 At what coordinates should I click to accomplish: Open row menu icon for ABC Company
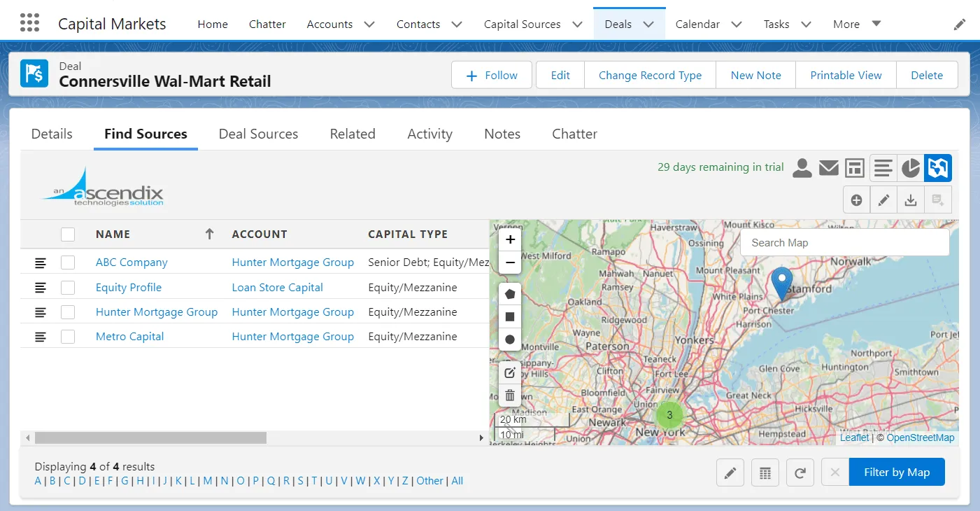tap(41, 263)
